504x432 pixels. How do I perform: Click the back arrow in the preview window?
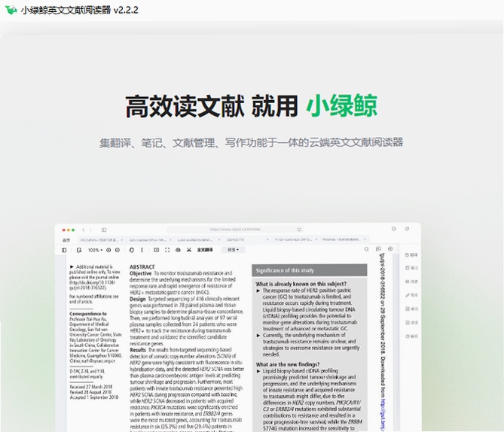click(84, 230)
